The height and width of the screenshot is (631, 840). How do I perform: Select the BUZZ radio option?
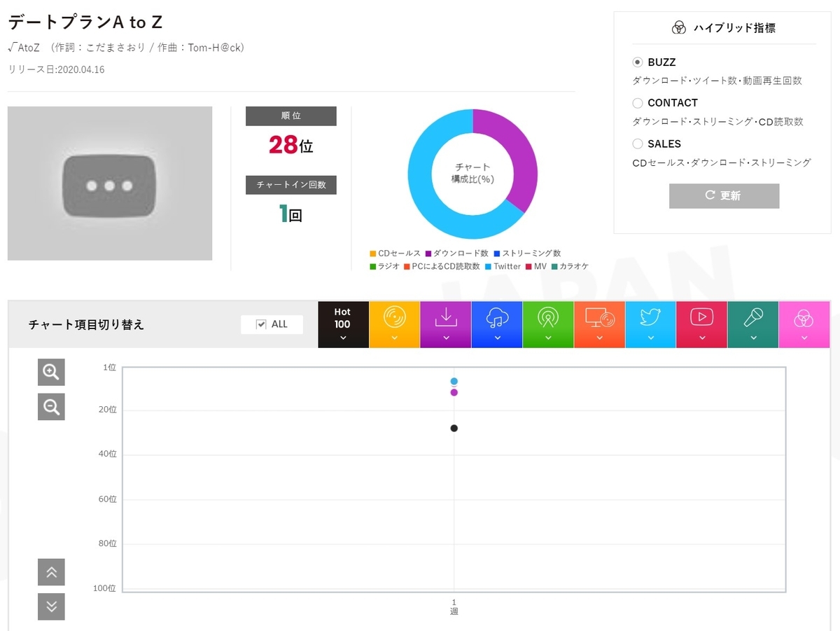(638, 62)
